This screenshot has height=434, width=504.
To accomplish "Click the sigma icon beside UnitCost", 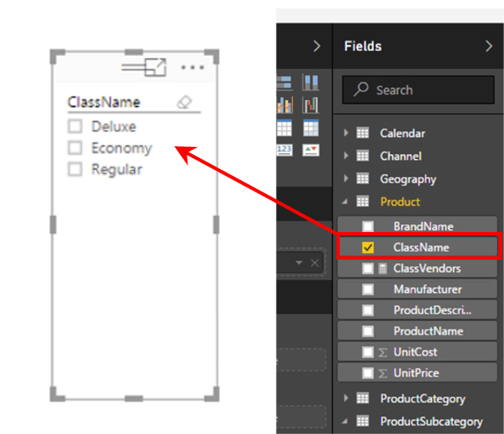I will (x=382, y=353).
